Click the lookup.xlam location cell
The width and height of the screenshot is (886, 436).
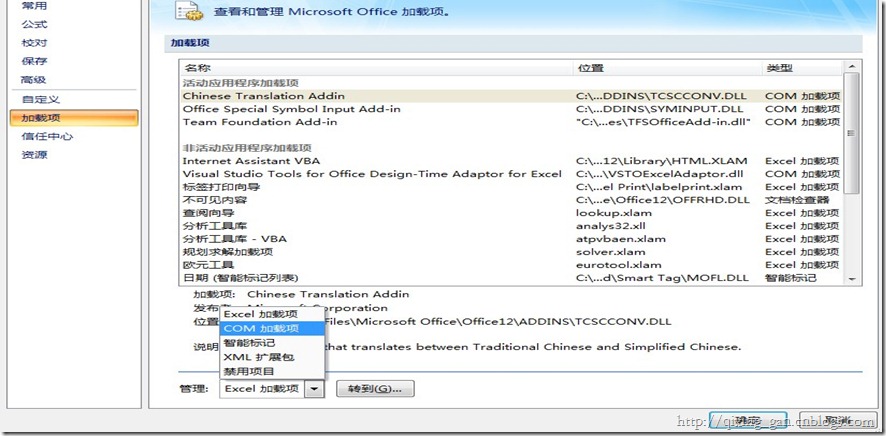point(614,213)
